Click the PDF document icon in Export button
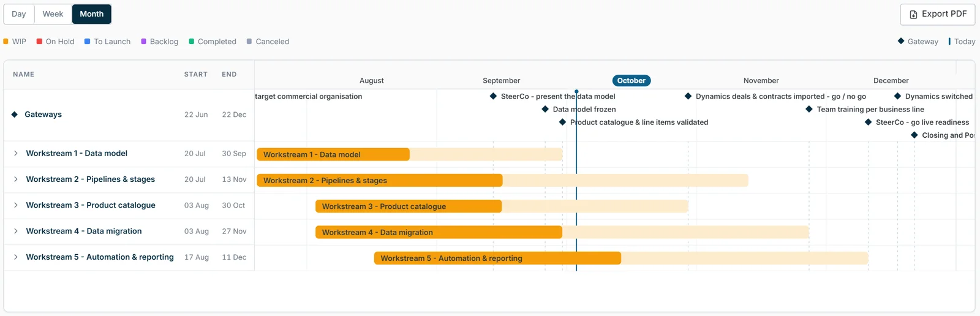Screen dimensions: 980x316 coord(913,15)
